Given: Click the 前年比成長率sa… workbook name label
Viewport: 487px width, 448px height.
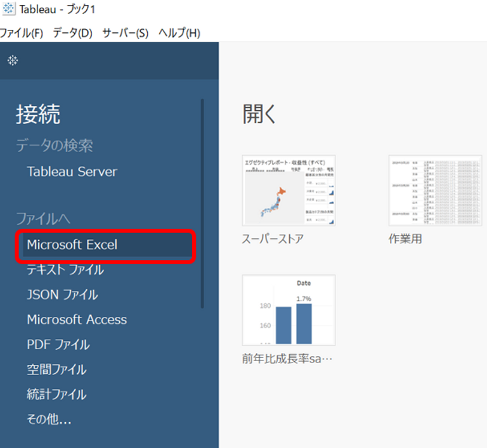Looking at the screenshot, I should click(x=287, y=359).
